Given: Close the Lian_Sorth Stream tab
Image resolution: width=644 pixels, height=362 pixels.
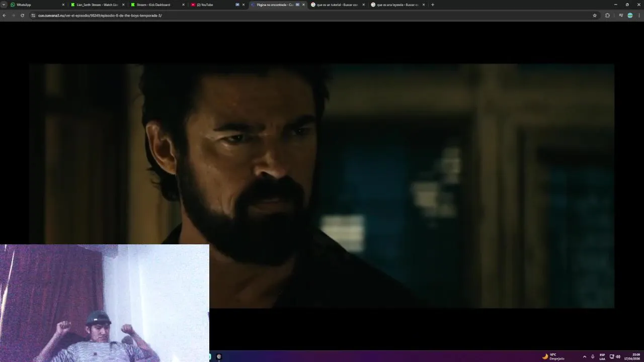Looking at the screenshot, I should click(x=123, y=5).
